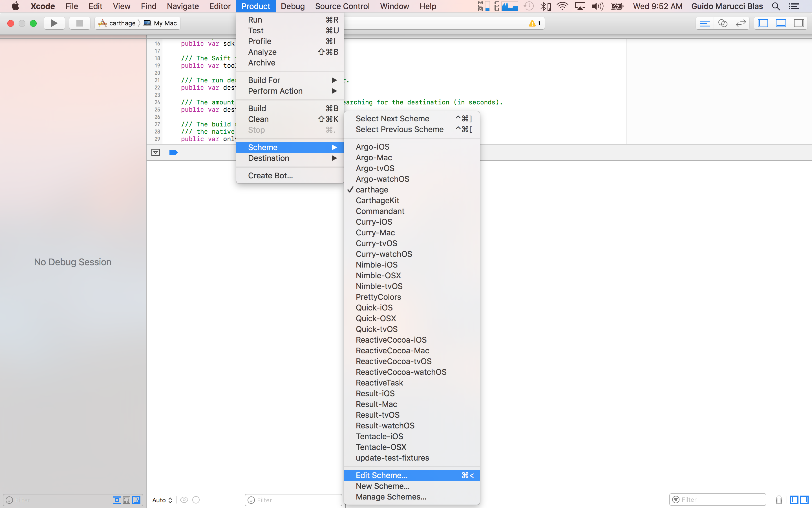Click Edit Scheme… menu item
The width and height of the screenshot is (812, 508).
(412, 476)
